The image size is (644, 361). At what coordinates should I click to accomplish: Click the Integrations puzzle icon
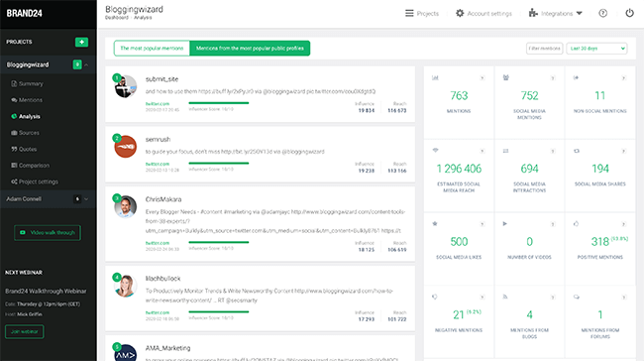point(533,13)
